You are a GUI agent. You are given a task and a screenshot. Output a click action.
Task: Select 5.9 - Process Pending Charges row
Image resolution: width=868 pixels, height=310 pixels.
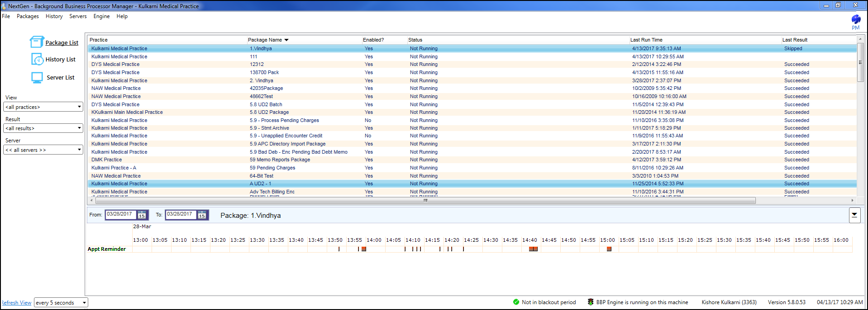(x=472, y=120)
